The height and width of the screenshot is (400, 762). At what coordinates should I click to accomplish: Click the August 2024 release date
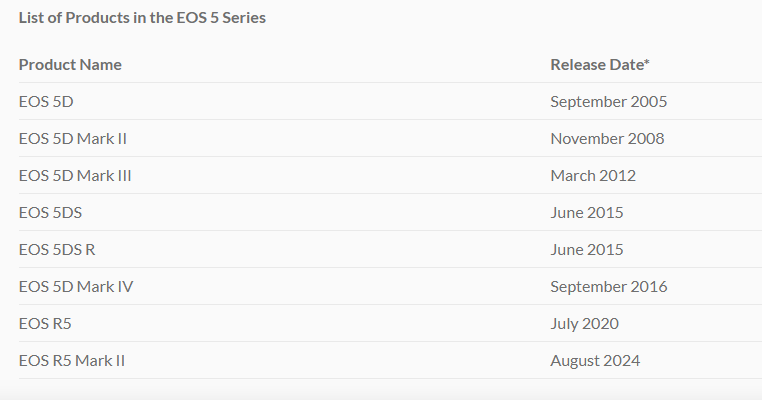point(595,360)
